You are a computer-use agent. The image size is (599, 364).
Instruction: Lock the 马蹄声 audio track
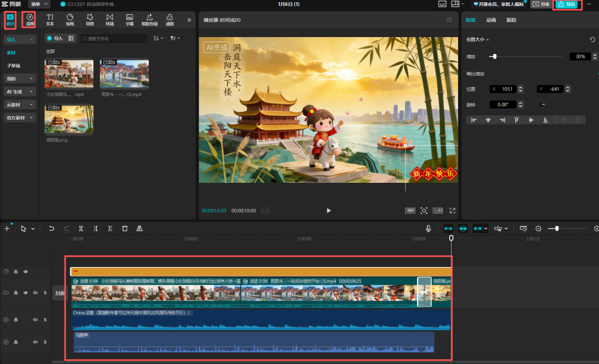pos(16,342)
